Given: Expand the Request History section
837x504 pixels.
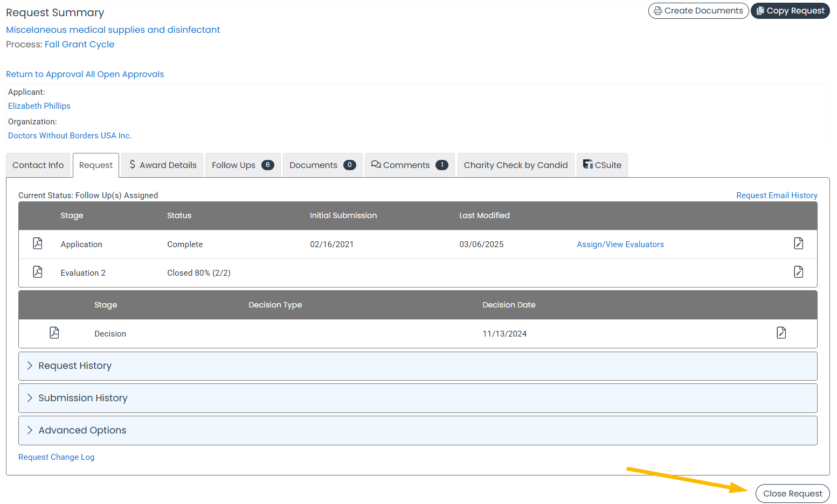Looking at the screenshot, I should pos(418,366).
